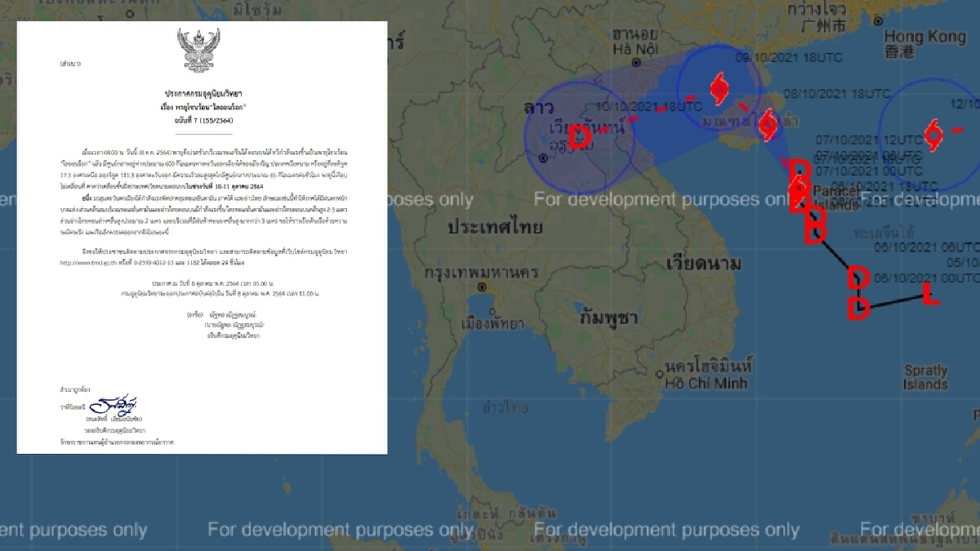Open the announcement document thumbnail
Viewport: 980px width, 551px height.
[x=202, y=237]
